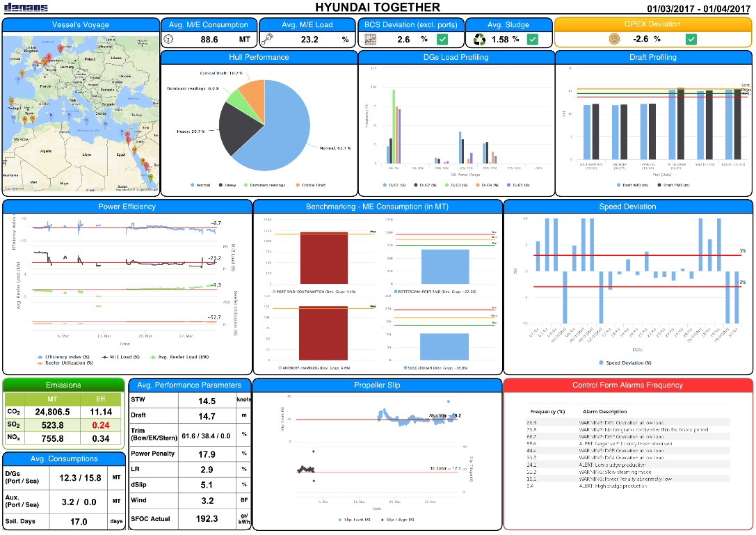The width and height of the screenshot is (756, 535).
Task: Toggle Critical Draft in the pie legend
Action: 311,185
